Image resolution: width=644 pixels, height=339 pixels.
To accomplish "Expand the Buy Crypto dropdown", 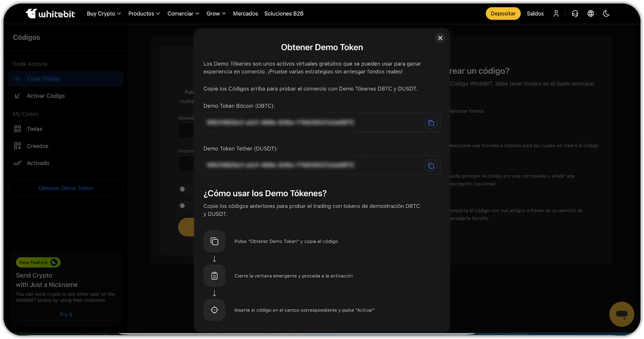I will (x=104, y=14).
